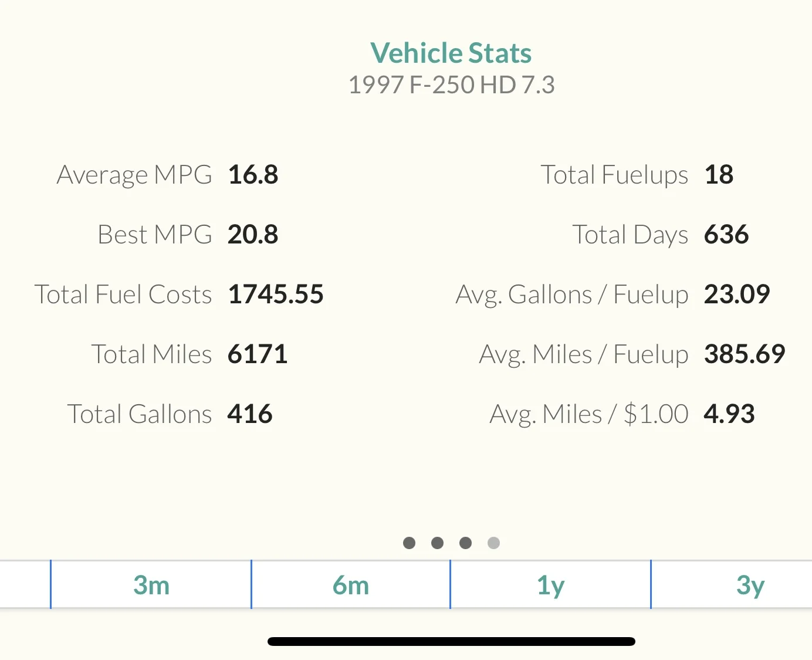Select the 3m time range tab

(151, 584)
